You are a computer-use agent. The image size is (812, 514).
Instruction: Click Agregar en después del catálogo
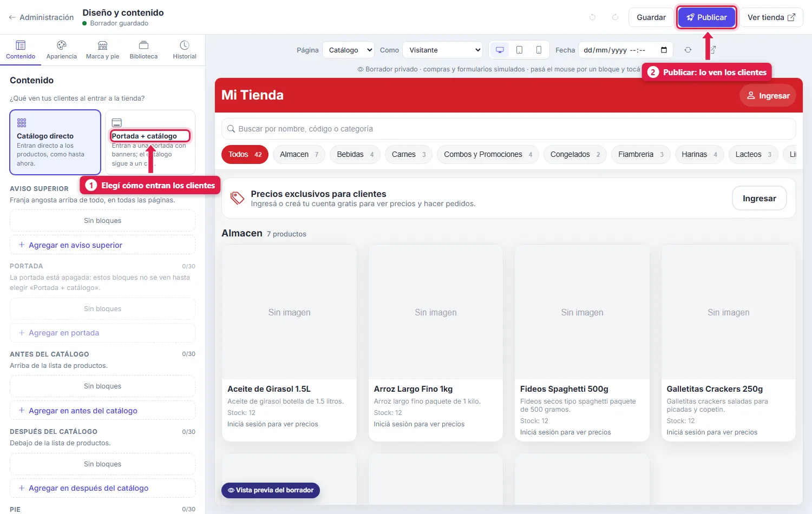(x=103, y=488)
